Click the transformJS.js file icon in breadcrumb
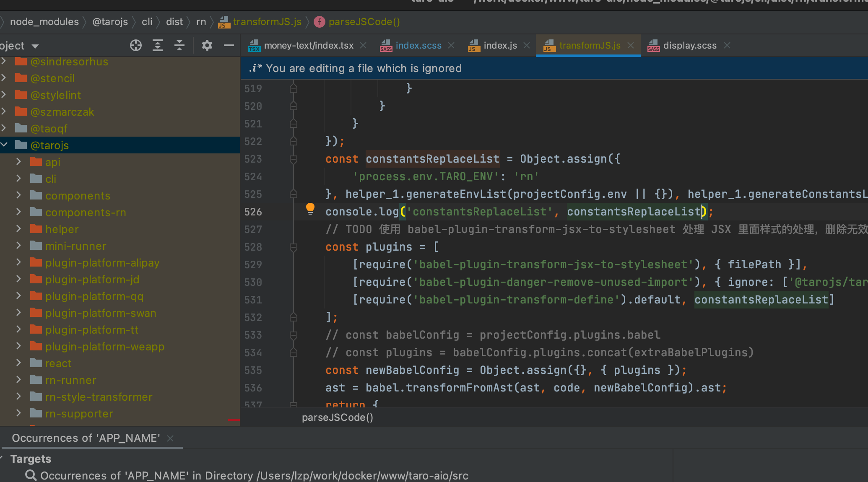868x482 pixels. (224, 22)
